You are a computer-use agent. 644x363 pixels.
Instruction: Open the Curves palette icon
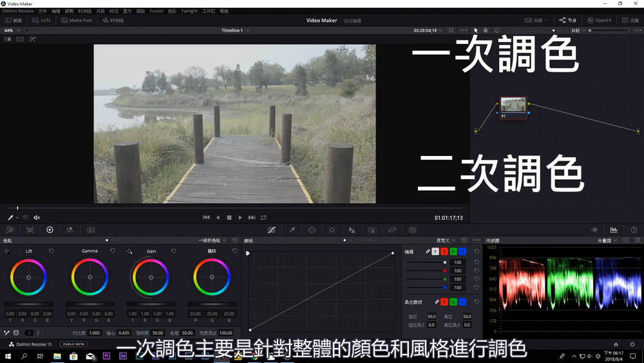[x=271, y=230]
